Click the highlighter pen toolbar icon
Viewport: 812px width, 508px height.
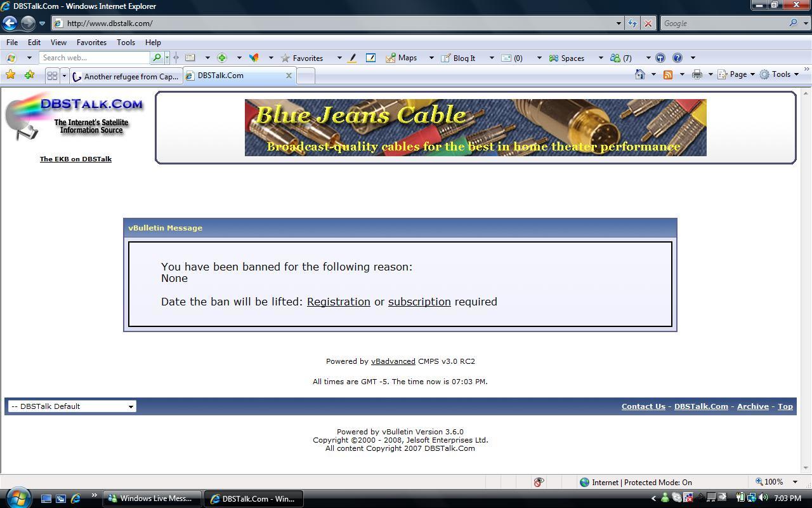coord(353,58)
